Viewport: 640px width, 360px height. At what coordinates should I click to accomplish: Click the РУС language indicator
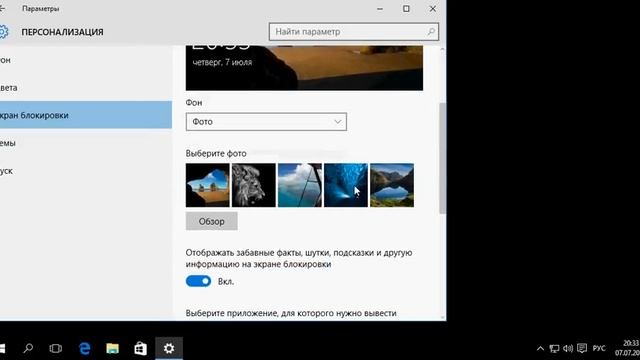[x=599, y=348]
